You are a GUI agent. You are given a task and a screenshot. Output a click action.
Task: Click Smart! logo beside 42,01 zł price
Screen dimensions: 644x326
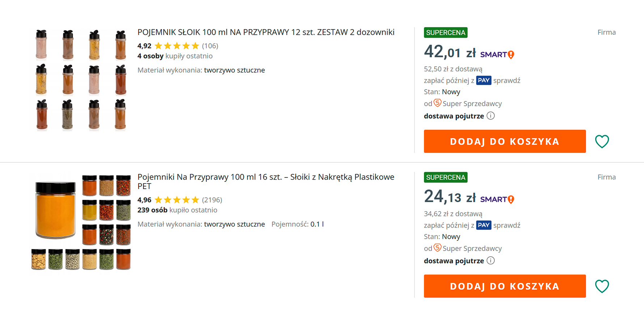click(x=497, y=55)
